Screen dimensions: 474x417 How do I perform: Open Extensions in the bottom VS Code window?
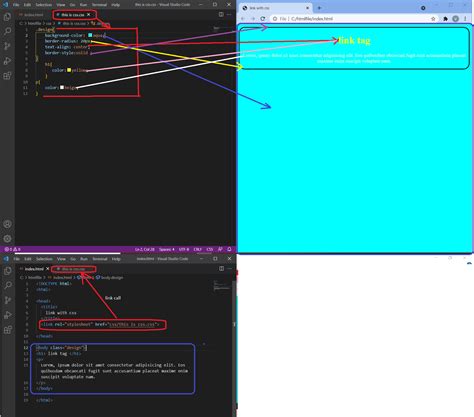7,330
